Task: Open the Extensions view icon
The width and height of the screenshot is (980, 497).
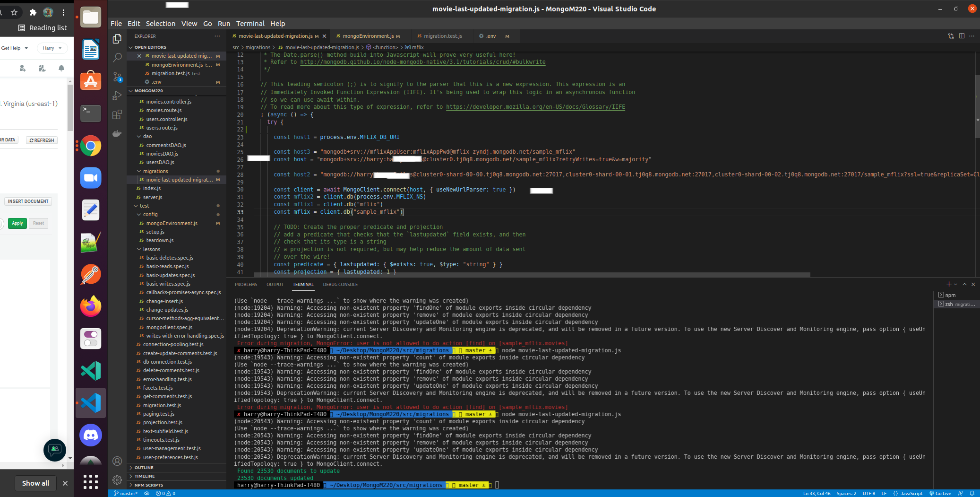Action: (117, 114)
